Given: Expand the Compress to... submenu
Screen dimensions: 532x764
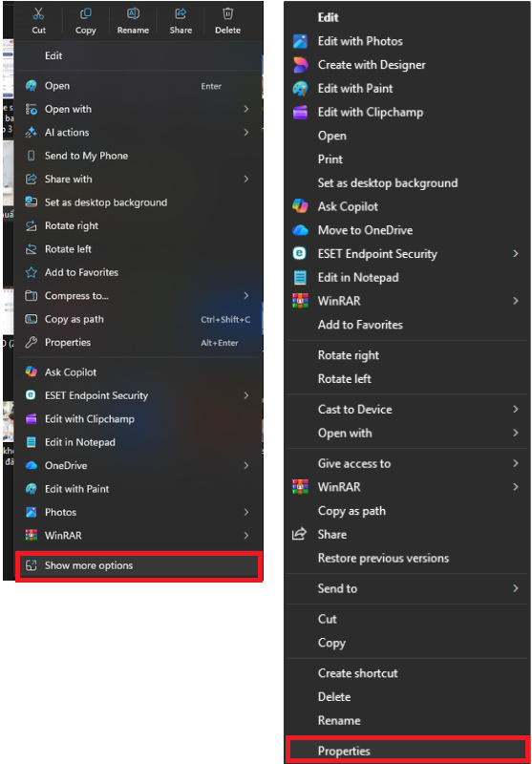Looking at the screenshot, I should [x=246, y=296].
